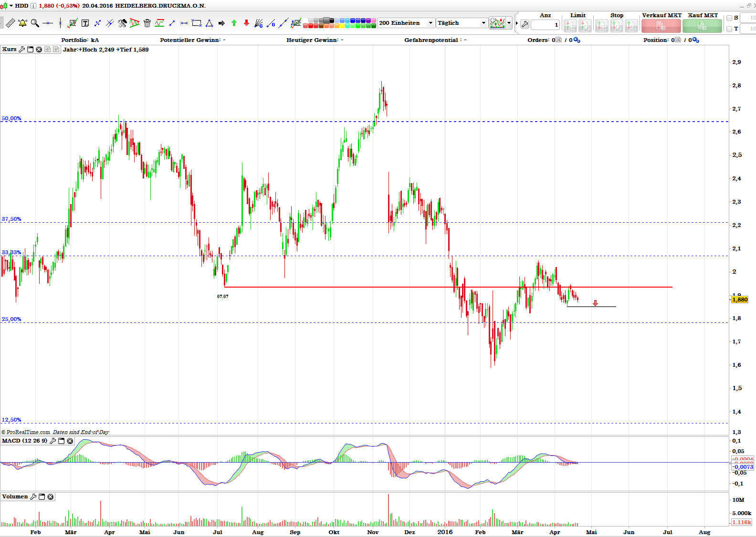Choose the black right arrow tool

click(221, 23)
